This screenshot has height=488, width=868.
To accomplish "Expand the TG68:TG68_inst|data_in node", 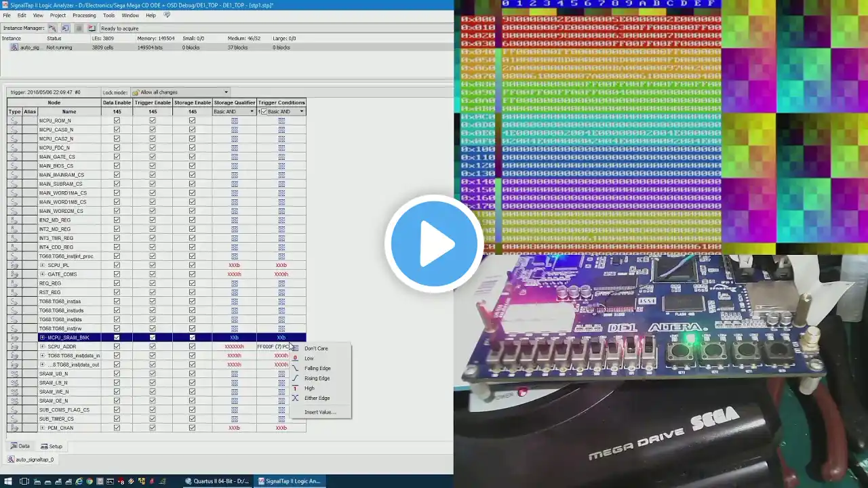I will (x=42, y=356).
